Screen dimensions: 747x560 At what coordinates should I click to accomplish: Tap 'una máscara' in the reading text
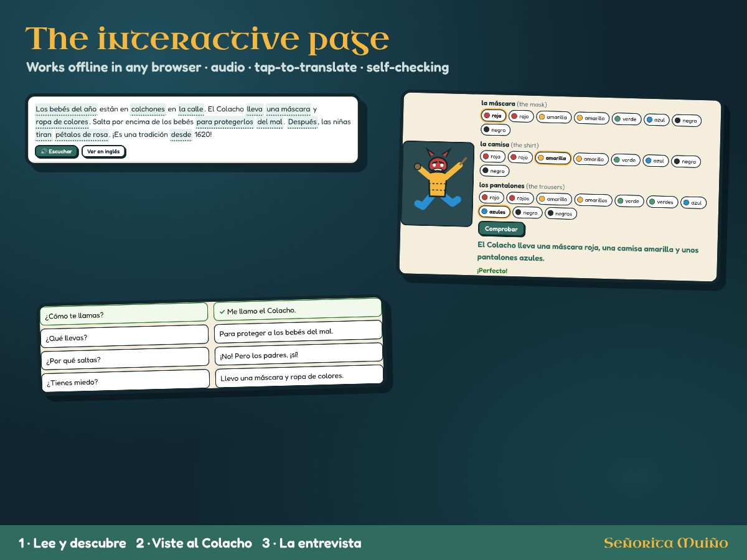(x=288, y=109)
